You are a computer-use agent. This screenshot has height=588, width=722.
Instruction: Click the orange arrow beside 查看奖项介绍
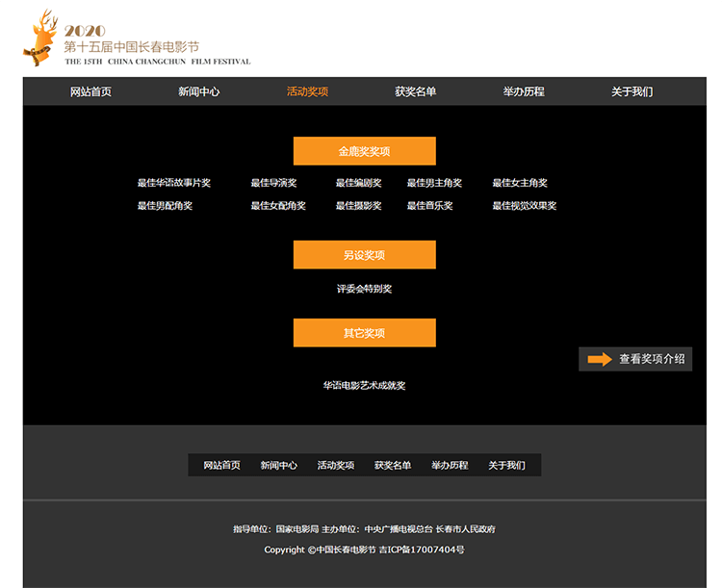(x=600, y=359)
